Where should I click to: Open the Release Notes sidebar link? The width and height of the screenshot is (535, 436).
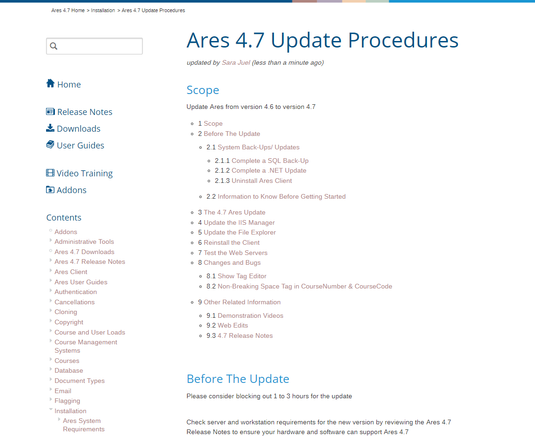pyautogui.click(x=85, y=112)
